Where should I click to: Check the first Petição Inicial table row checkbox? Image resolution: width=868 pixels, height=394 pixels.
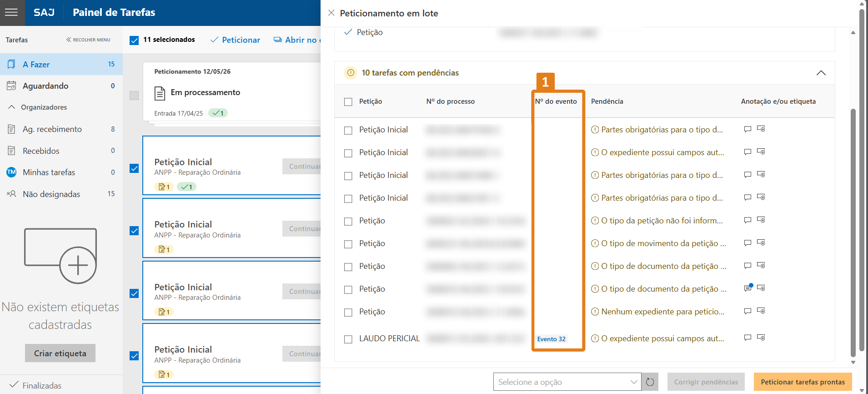point(348,131)
